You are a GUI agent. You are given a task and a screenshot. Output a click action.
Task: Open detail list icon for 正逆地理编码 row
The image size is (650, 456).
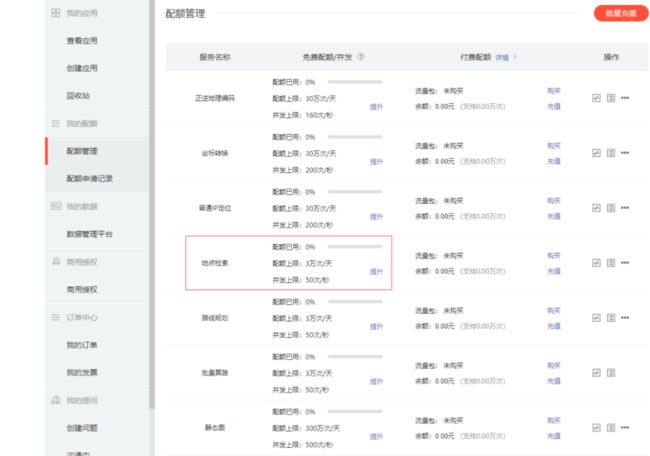coord(611,98)
